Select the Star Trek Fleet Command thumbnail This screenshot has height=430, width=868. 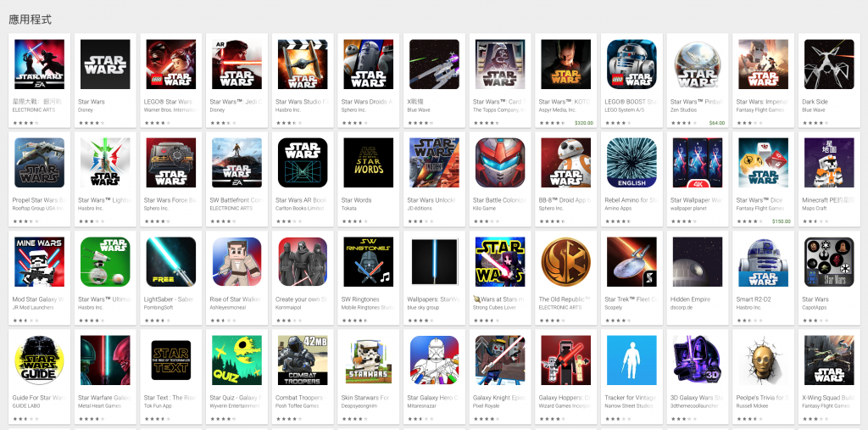click(x=632, y=261)
